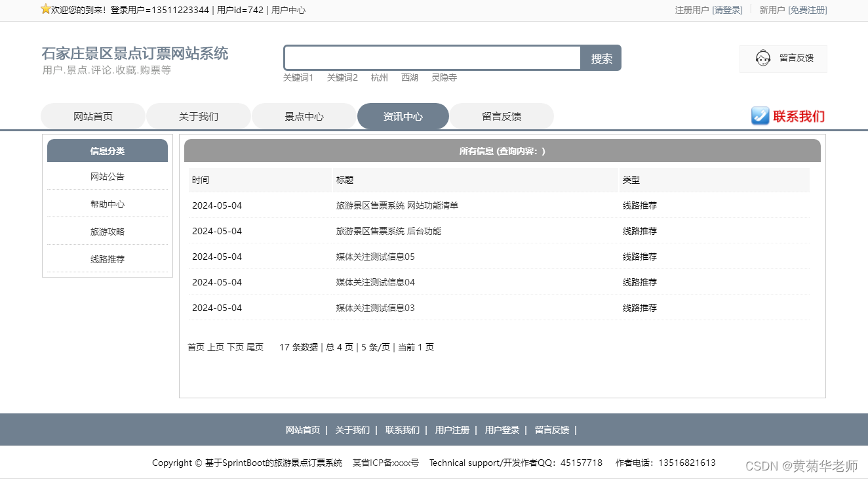Open footer 关于我们 link
The height and width of the screenshot is (479, 868).
pyautogui.click(x=353, y=430)
